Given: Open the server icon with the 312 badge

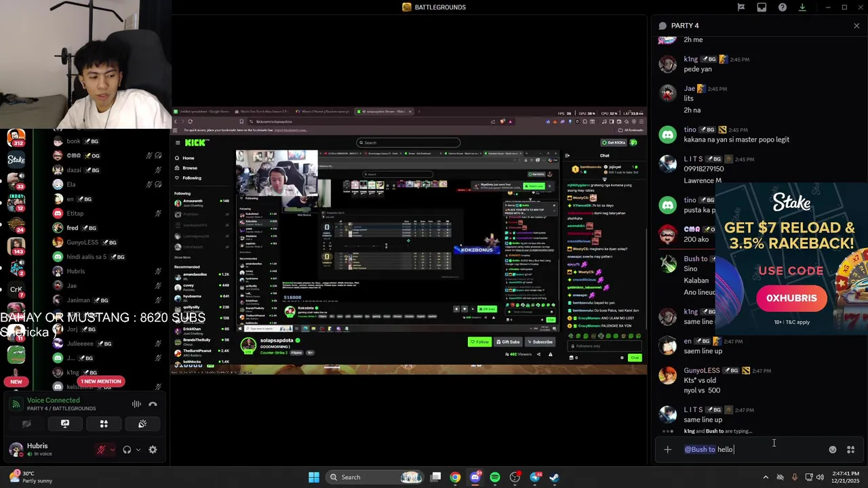Looking at the screenshot, I should (x=16, y=138).
